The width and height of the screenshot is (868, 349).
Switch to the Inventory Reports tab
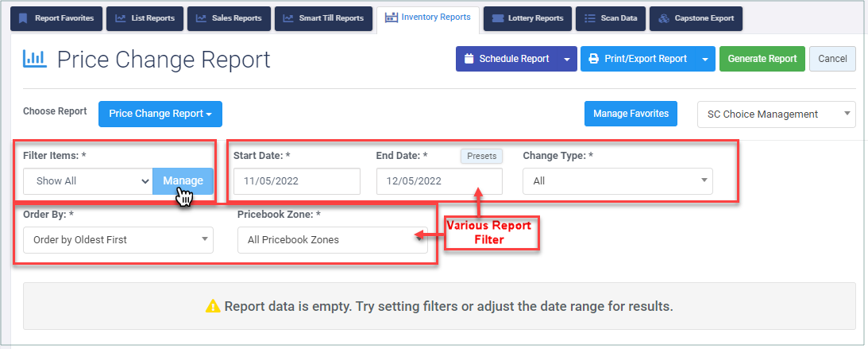429,17
